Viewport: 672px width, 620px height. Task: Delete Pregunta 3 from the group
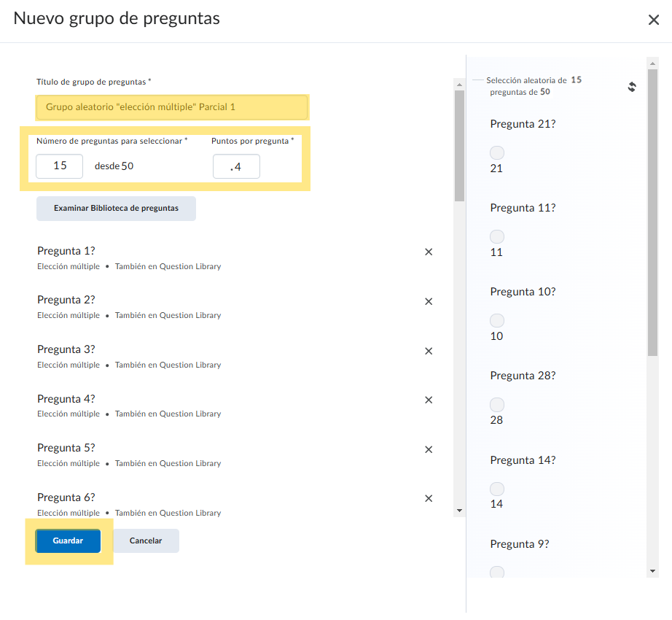429,351
